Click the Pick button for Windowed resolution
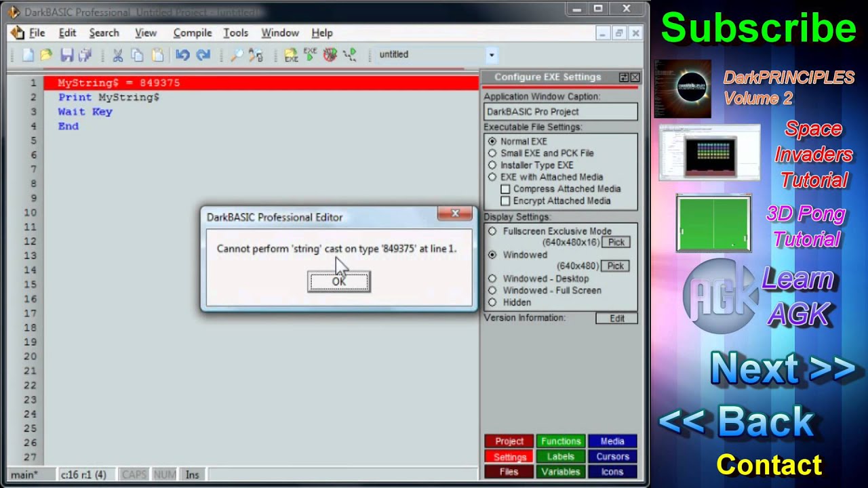 tap(615, 266)
